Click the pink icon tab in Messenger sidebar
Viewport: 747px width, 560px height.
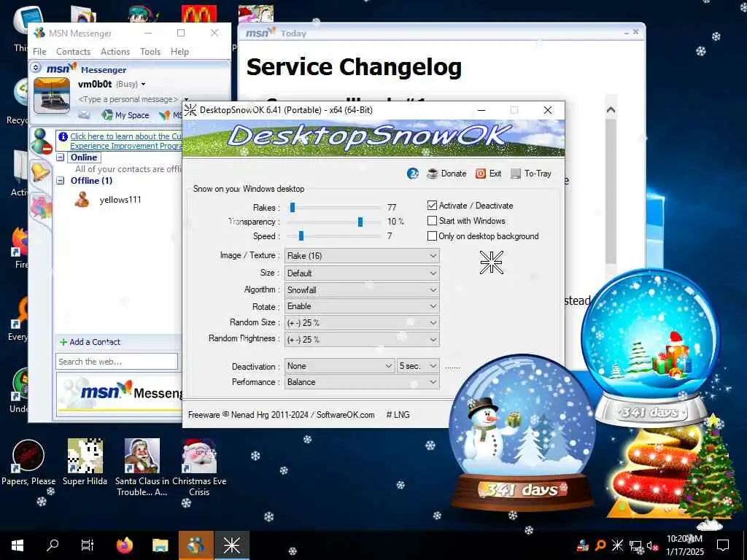point(41,208)
